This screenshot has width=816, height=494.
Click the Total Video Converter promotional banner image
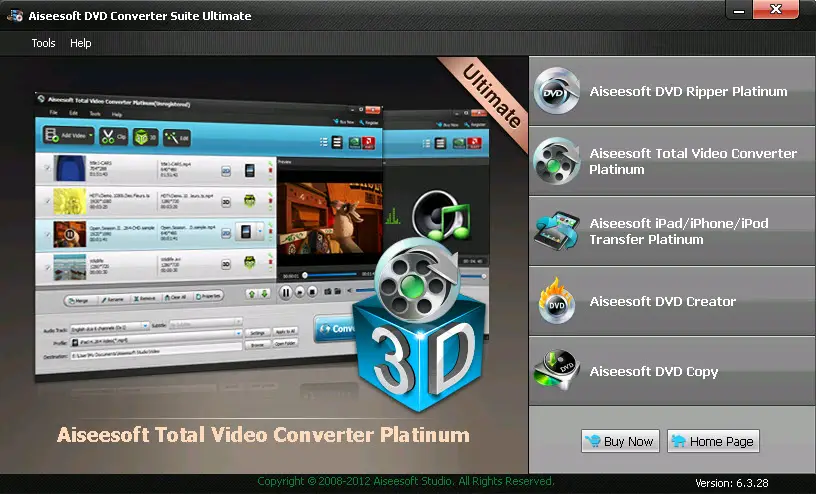264,265
